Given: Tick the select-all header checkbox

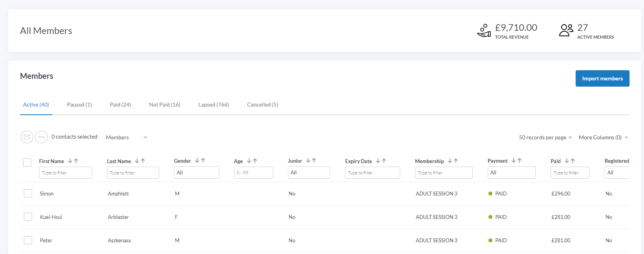Looking at the screenshot, I should pyautogui.click(x=27, y=162).
